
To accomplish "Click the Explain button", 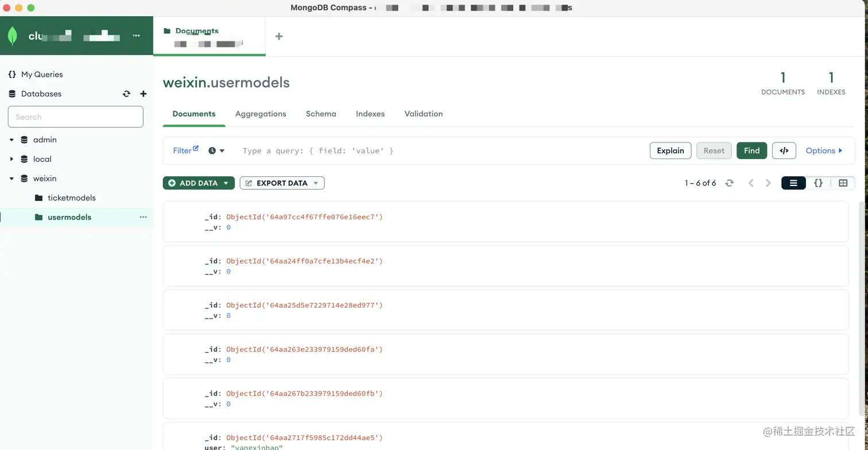I will (671, 150).
